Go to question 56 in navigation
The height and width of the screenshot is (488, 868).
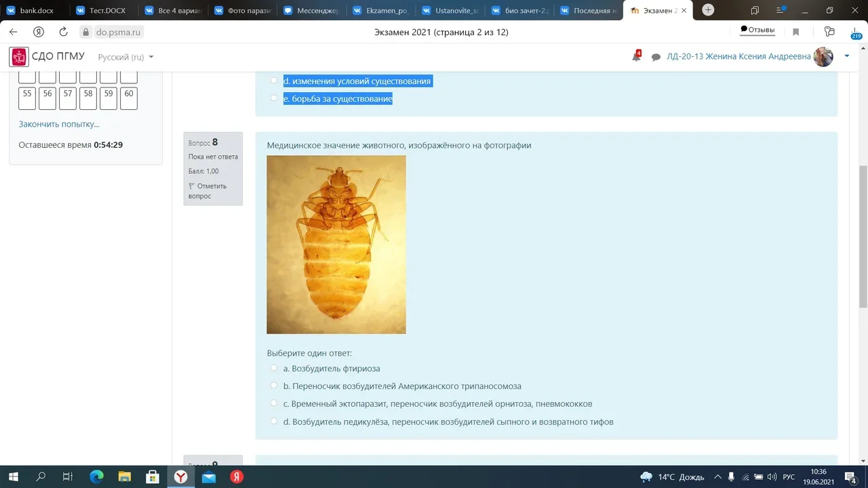(47, 98)
